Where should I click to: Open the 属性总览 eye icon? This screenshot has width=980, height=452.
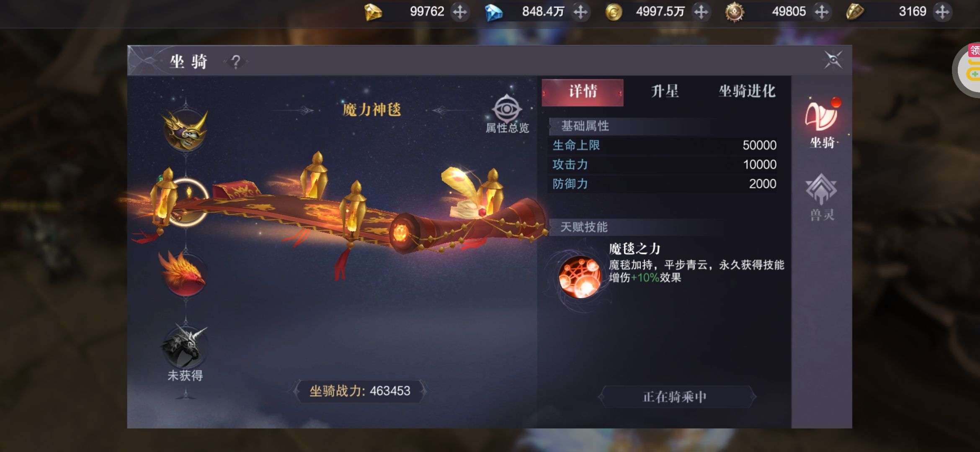pos(507,109)
